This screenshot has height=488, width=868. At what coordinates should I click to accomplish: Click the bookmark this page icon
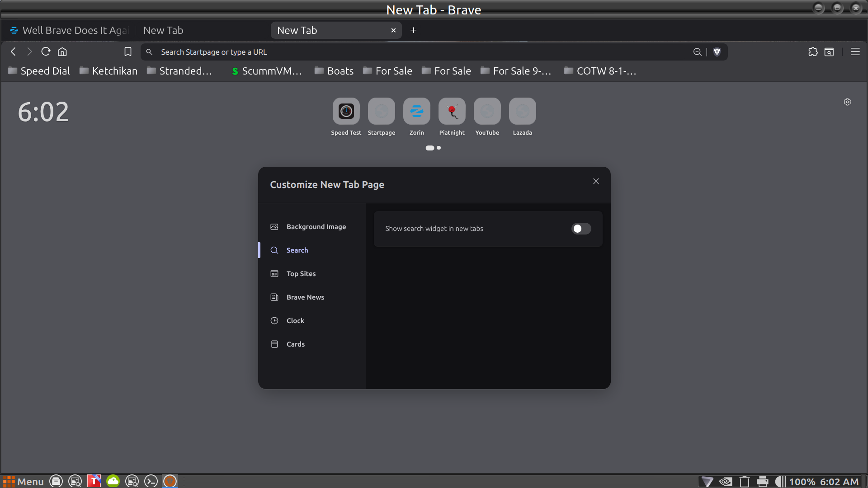coord(128,52)
